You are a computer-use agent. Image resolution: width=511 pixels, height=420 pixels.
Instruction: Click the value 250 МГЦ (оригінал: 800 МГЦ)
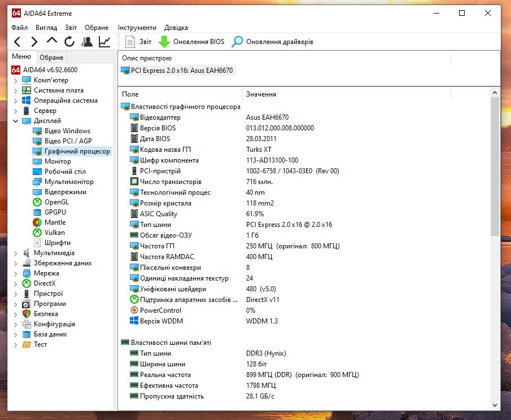(x=292, y=246)
